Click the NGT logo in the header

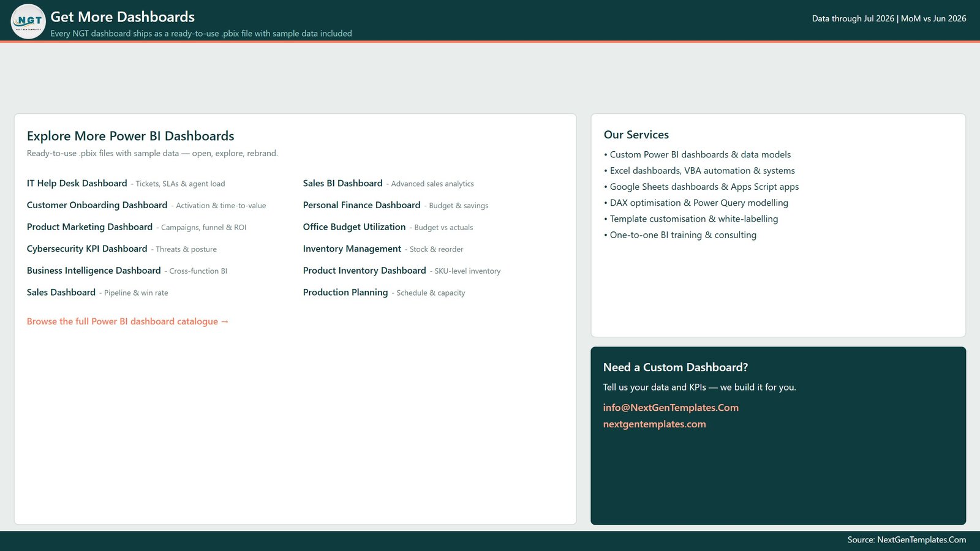[x=28, y=21]
